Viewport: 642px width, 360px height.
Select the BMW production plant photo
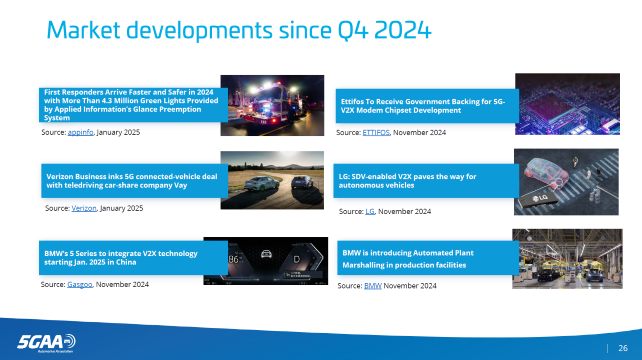[567, 259]
